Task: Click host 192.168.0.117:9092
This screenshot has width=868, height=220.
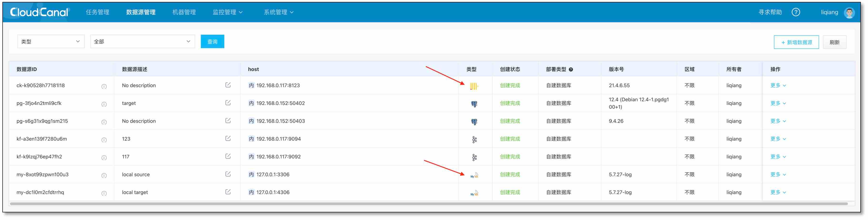Action: [x=278, y=157]
